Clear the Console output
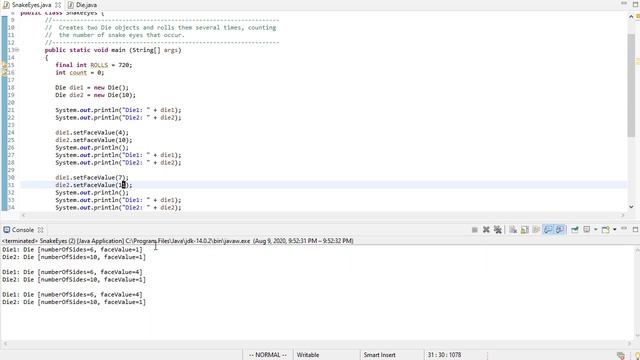The width and height of the screenshot is (640, 360). (x=513, y=230)
